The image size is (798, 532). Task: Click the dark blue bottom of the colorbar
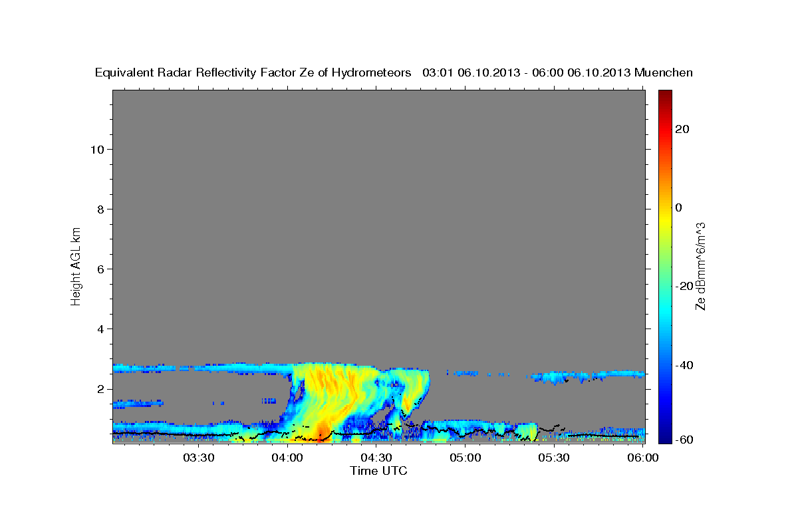[x=665, y=438]
